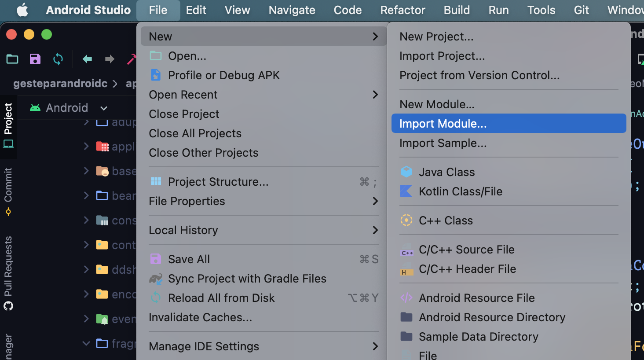Collapse the fragment folder tree node
Image resolution: width=644 pixels, height=360 pixels.
click(86, 343)
